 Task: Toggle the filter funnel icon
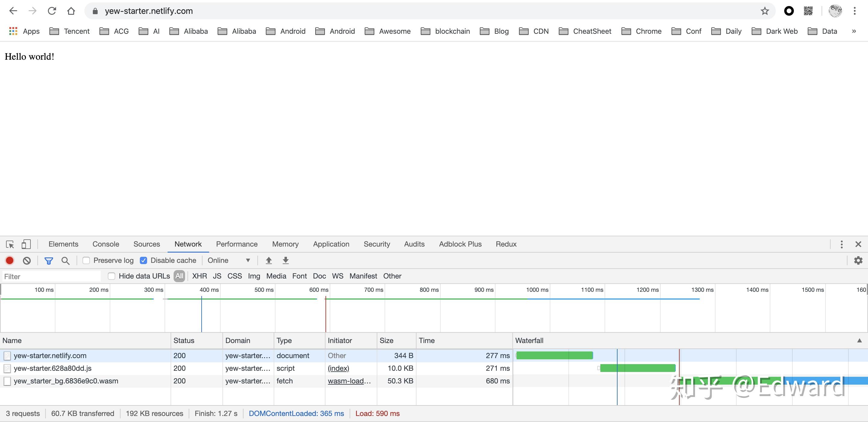point(49,260)
